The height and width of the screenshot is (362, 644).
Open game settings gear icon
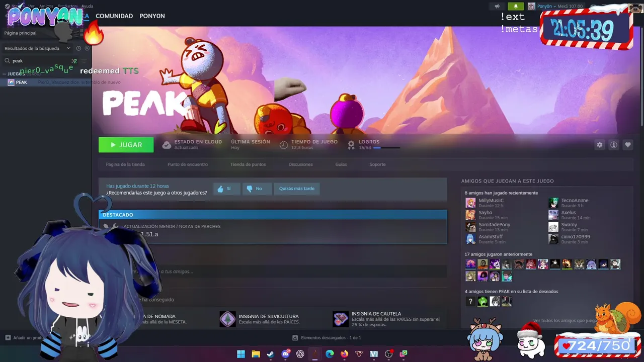pos(600,145)
